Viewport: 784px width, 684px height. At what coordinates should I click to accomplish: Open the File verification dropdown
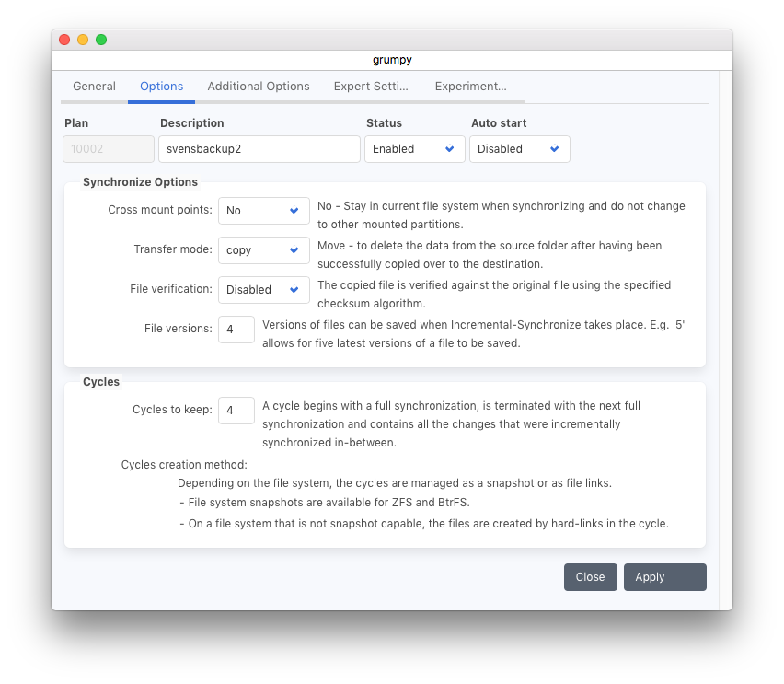[x=263, y=290]
